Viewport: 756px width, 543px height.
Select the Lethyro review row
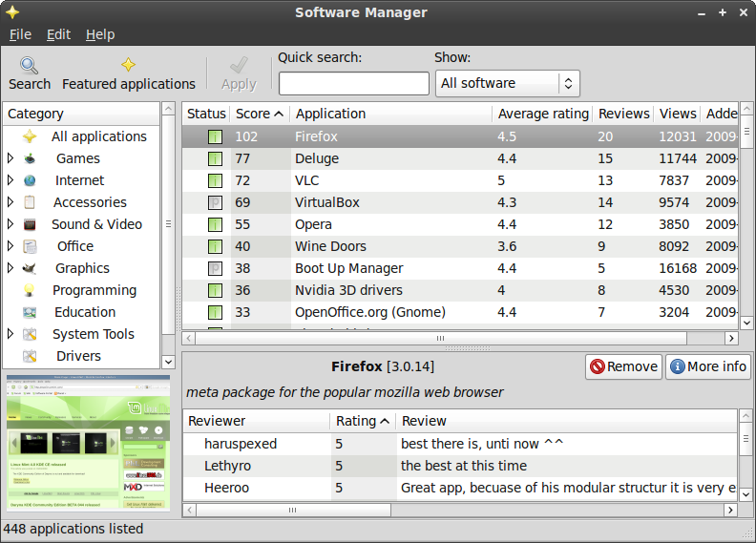[x=460, y=466]
